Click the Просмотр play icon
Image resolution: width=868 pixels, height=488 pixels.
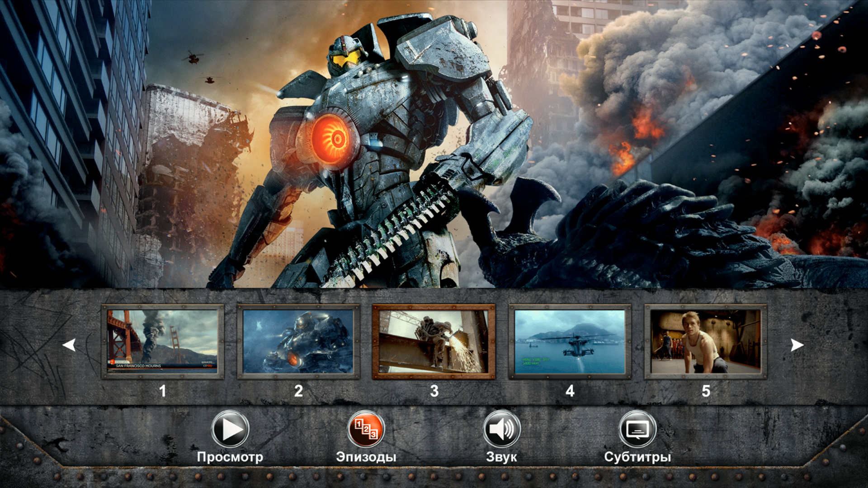230,429
